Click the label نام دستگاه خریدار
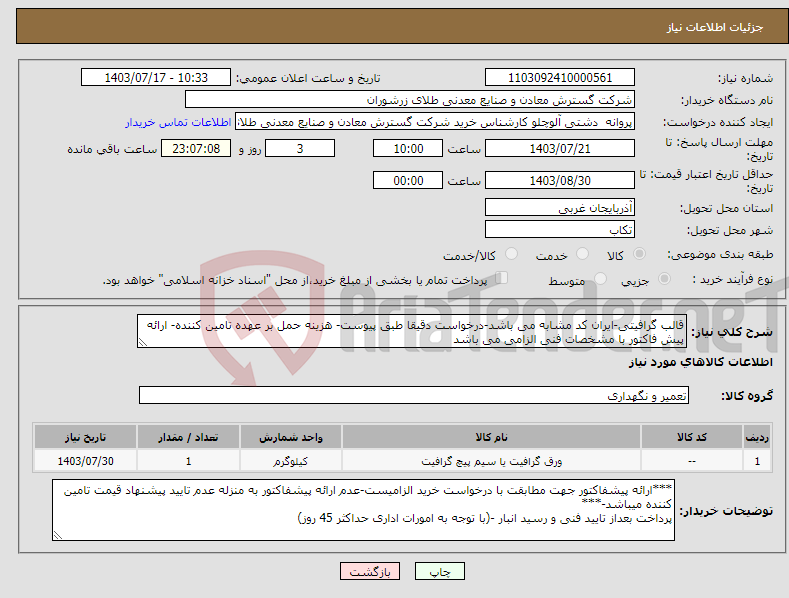 point(727,100)
